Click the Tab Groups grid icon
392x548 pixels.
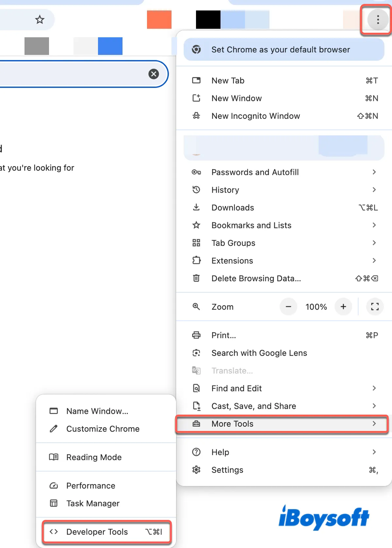(196, 243)
